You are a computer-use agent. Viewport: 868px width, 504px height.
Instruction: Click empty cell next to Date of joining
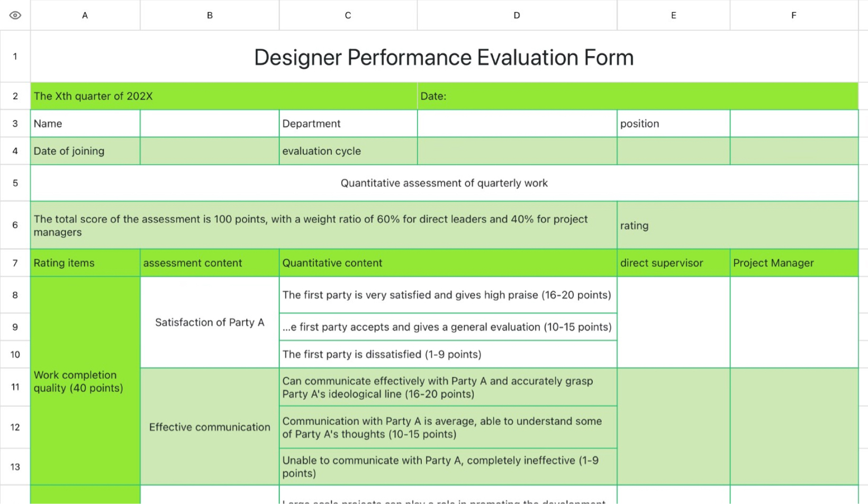pyautogui.click(x=210, y=151)
